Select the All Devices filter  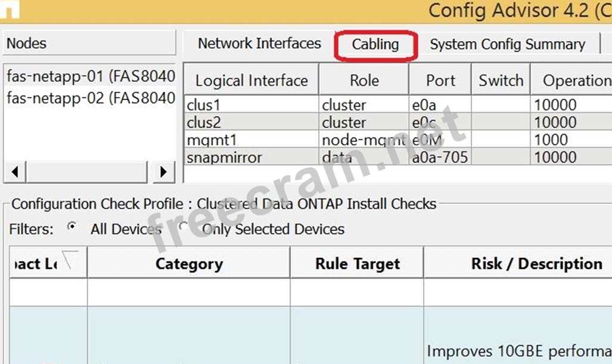tap(72, 226)
